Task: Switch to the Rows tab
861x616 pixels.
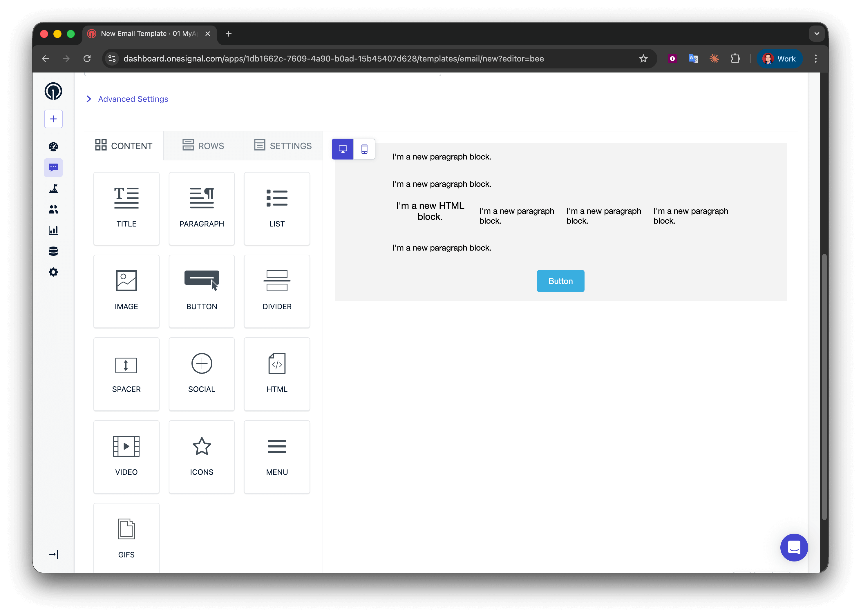Action: (x=203, y=146)
